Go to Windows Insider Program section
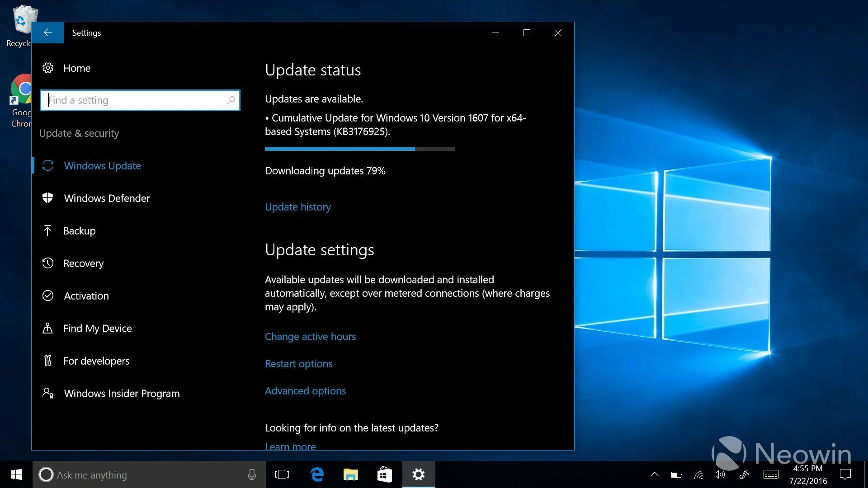868x488 pixels. point(122,394)
